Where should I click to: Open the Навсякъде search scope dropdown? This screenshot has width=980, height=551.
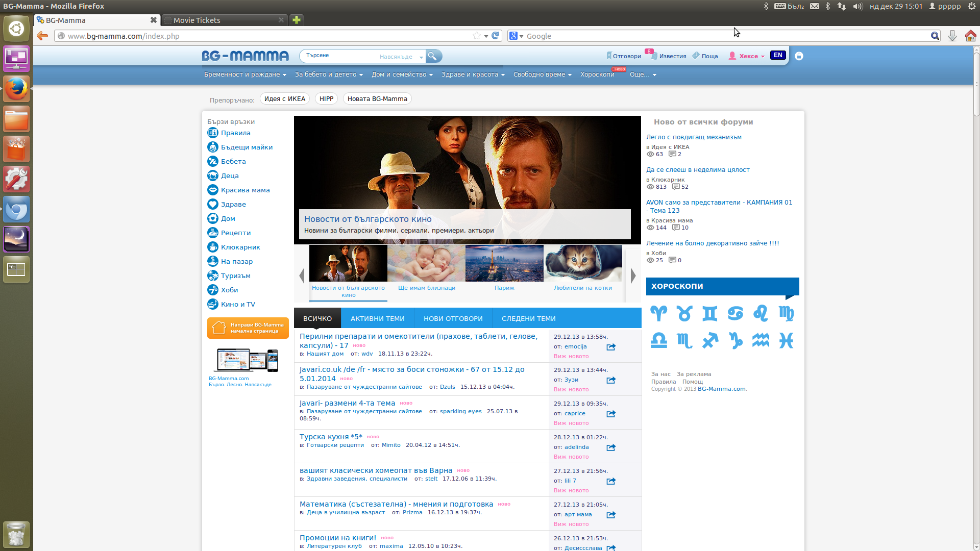pos(401,57)
